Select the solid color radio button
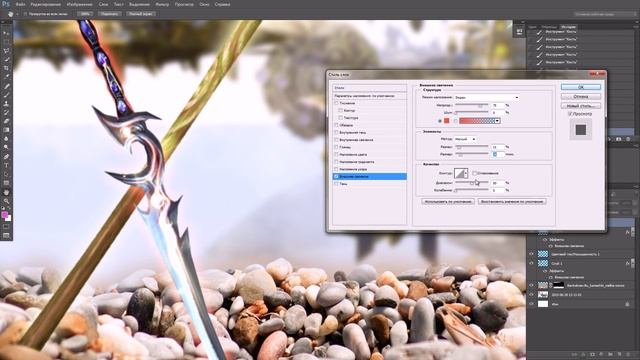 [x=440, y=121]
